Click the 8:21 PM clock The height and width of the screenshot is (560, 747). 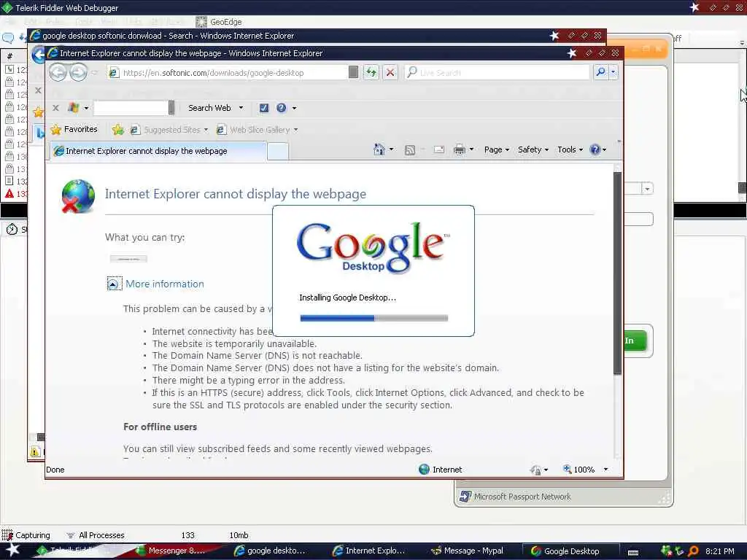tap(719, 551)
